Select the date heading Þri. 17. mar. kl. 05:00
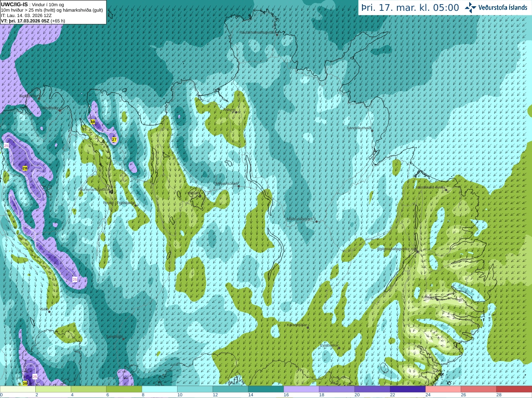532x398 pixels. coord(410,7)
